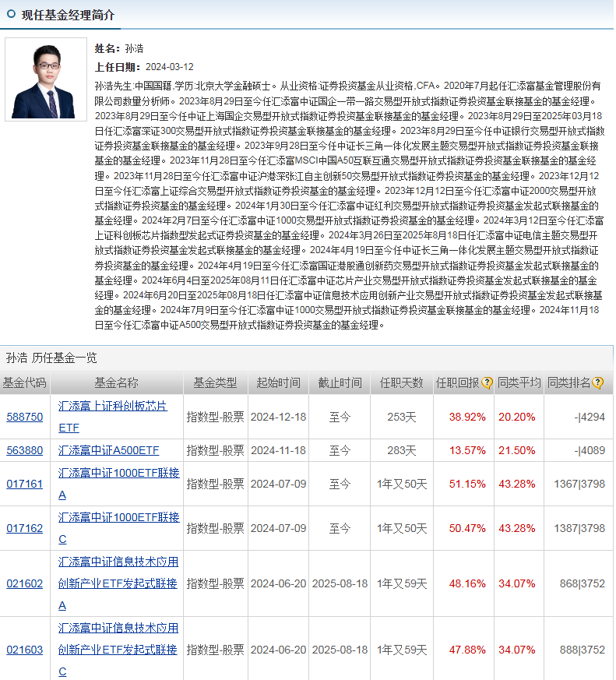Click the 起始时间 column header
This screenshot has width=616, height=680.
[x=278, y=382]
